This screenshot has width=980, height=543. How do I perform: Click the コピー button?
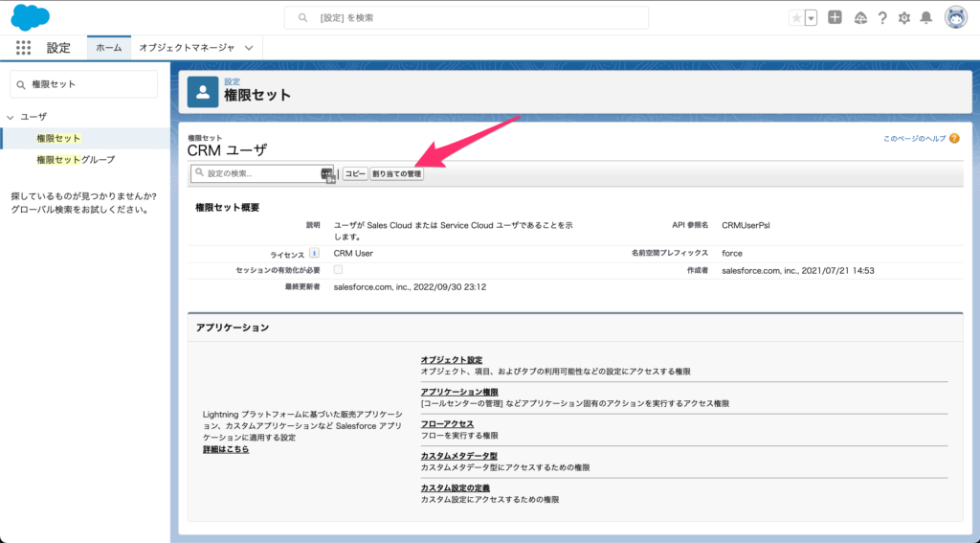click(x=355, y=173)
